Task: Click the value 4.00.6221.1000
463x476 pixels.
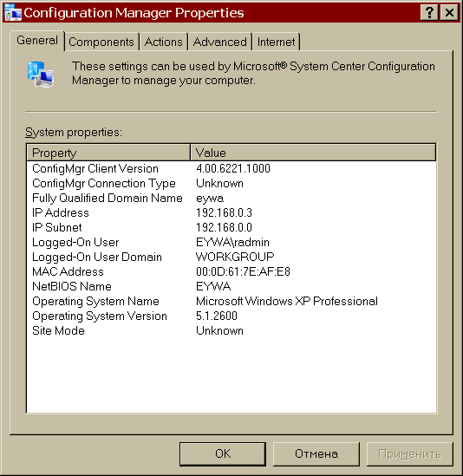Action: [x=233, y=168]
